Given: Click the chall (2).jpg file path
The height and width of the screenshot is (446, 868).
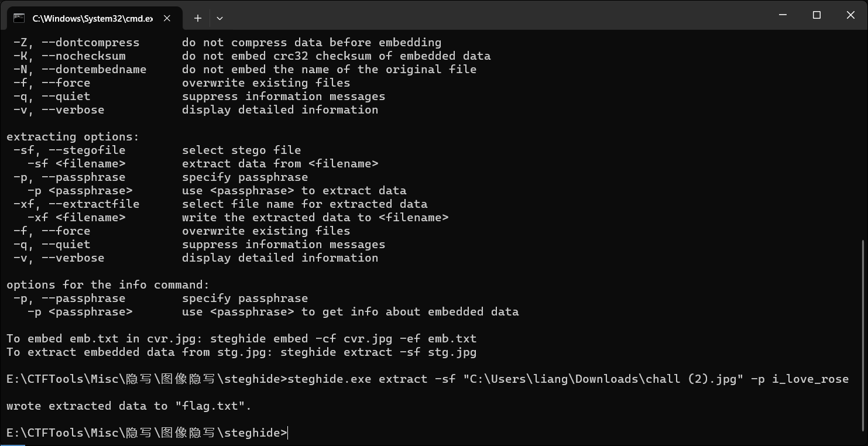Looking at the screenshot, I should point(603,379).
